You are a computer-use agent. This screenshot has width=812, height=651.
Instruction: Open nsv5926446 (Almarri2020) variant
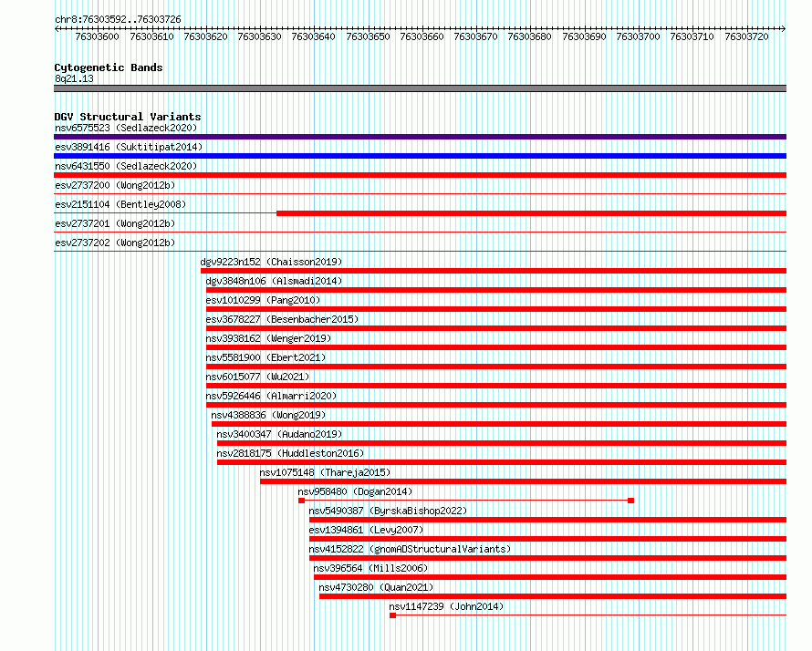point(271,396)
